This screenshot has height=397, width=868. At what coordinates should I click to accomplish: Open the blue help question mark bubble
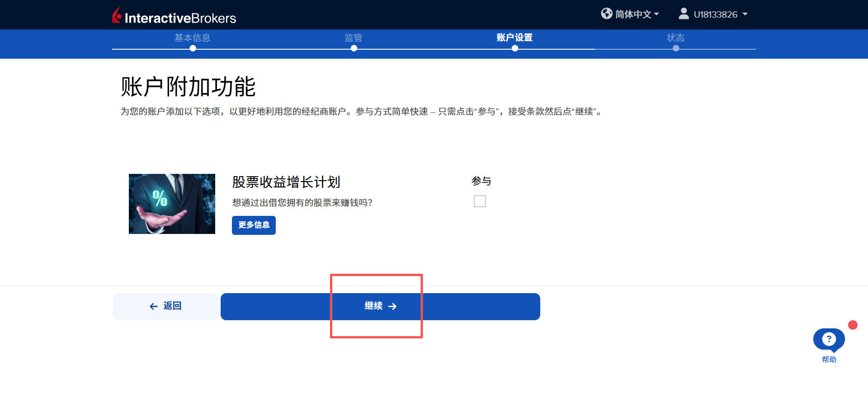coord(829,339)
